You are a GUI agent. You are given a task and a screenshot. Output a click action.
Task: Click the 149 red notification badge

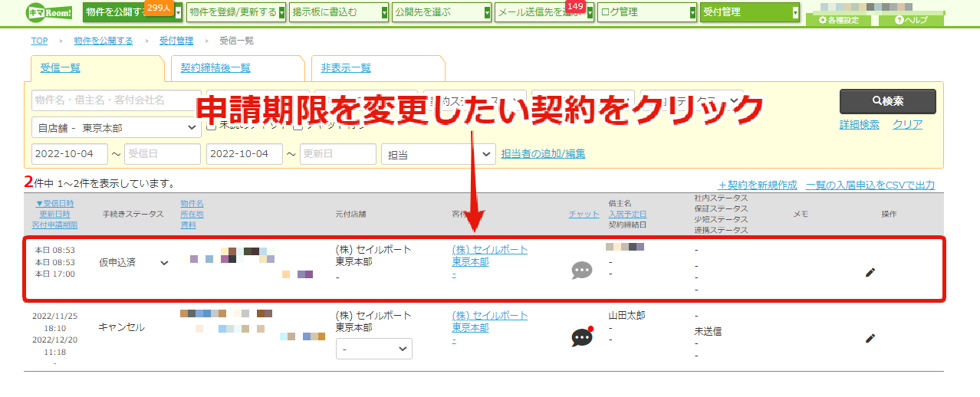pos(574,7)
